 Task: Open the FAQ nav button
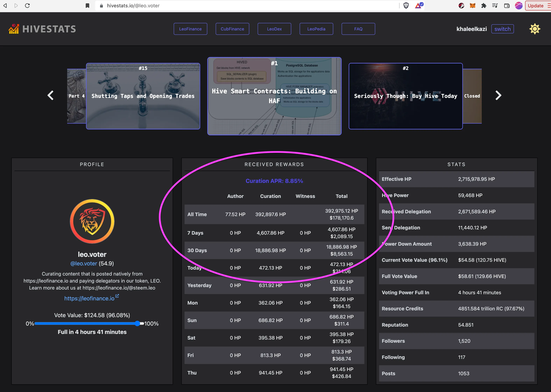(x=358, y=29)
